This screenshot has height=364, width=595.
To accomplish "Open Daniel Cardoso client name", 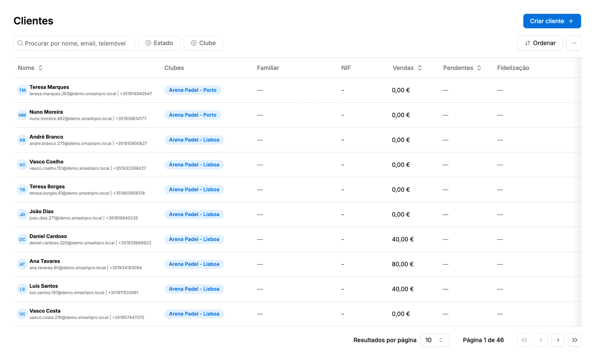I will 48,236.
